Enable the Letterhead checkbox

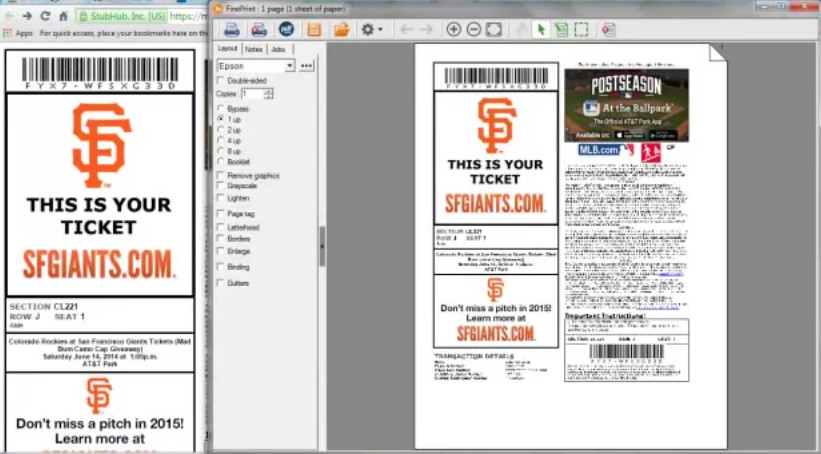coord(220,227)
